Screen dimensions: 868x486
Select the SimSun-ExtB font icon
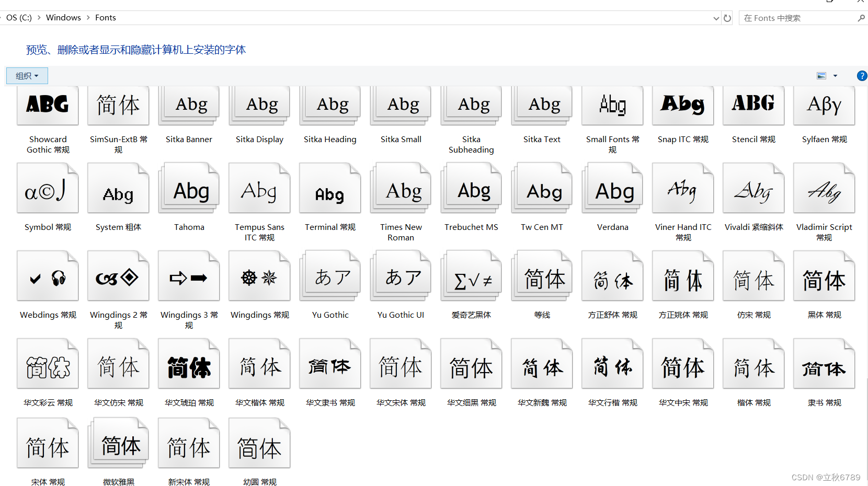(x=118, y=106)
